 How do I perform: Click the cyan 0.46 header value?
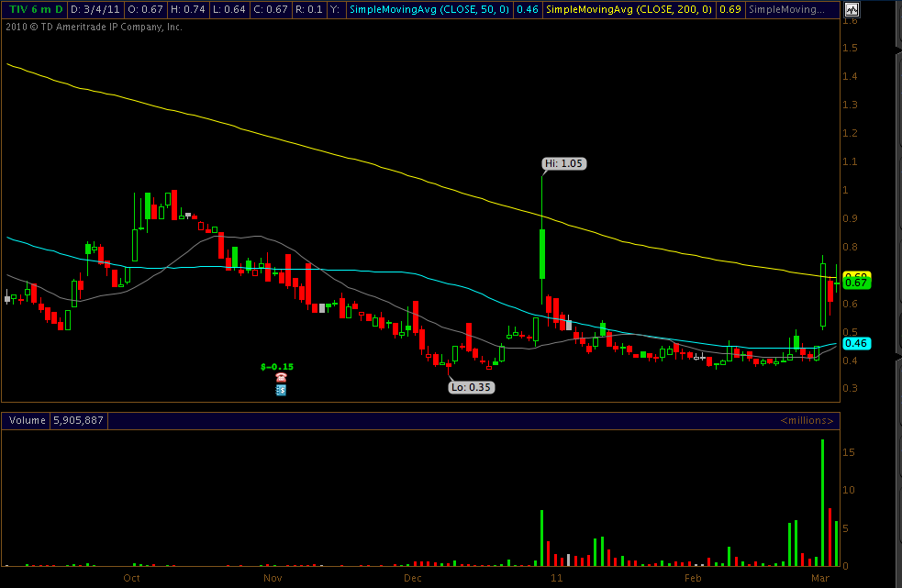pos(528,10)
